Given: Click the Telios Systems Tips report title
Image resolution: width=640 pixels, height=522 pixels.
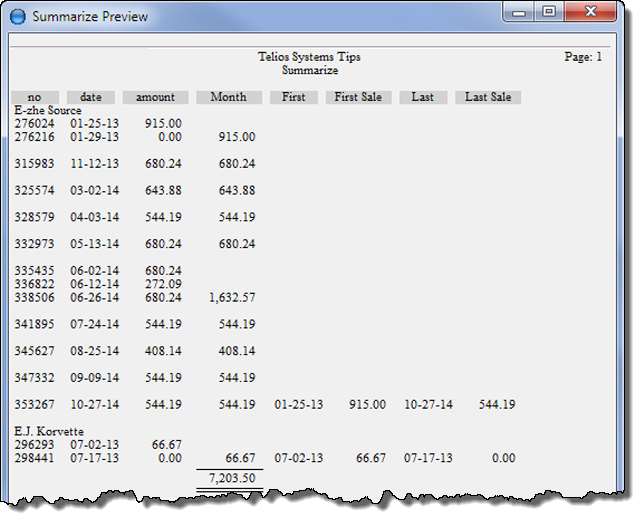Looking at the screenshot, I should [308, 58].
